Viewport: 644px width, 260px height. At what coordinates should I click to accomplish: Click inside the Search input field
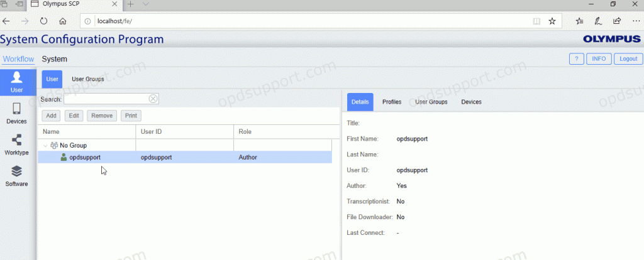pyautogui.click(x=106, y=99)
